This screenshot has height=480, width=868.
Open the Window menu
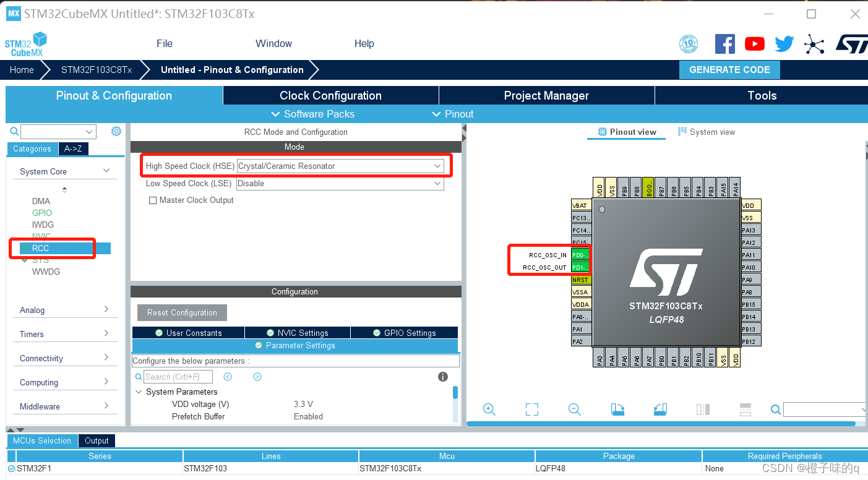click(273, 43)
